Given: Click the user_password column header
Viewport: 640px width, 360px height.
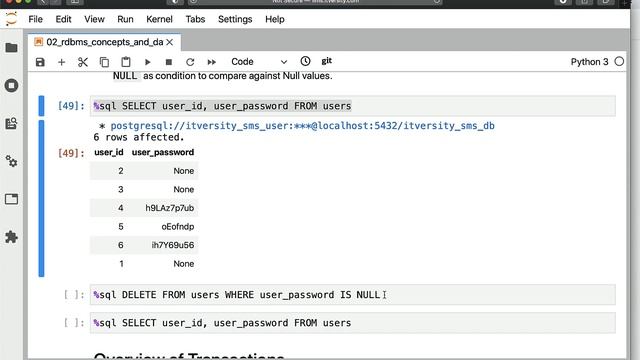Looking at the screenshot, I should click(163, 152).
